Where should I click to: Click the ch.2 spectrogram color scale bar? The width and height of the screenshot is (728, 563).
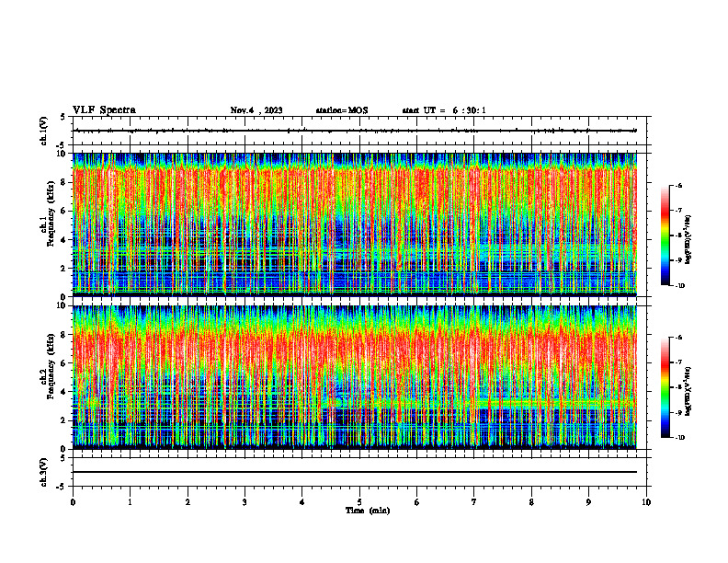click(665, 387)
